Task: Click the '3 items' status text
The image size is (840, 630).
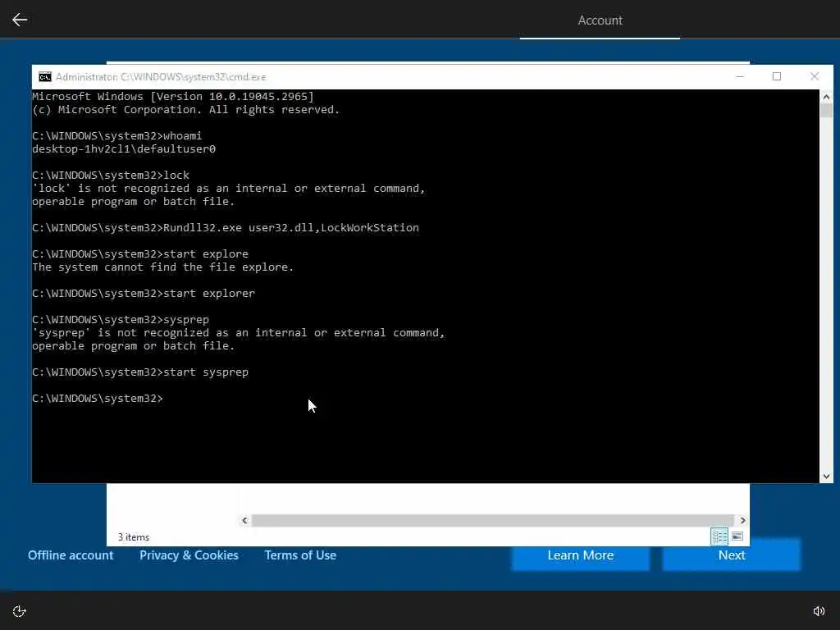Action: tap(134, 536)
